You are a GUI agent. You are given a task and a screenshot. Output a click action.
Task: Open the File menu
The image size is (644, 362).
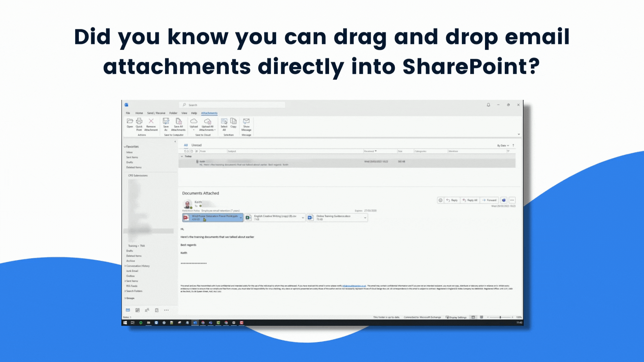click(128, 113)
